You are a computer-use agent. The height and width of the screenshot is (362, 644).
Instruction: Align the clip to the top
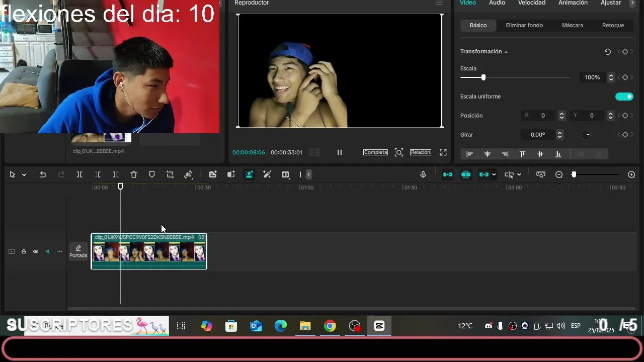[x=522, y=154]
